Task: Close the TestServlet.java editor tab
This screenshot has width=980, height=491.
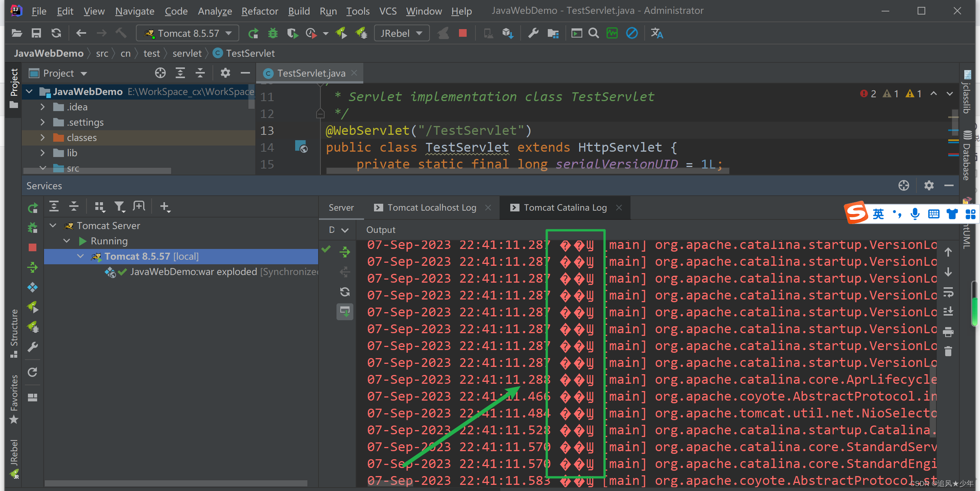Action: coord(354,73)
